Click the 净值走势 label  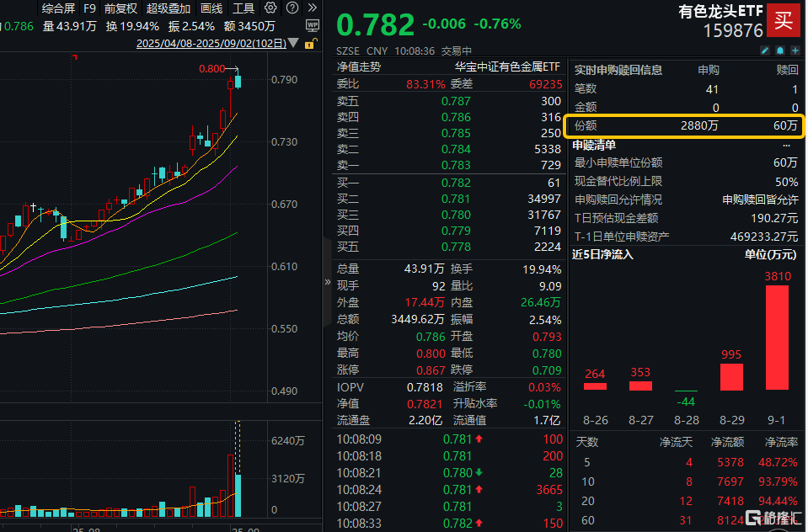359,67
